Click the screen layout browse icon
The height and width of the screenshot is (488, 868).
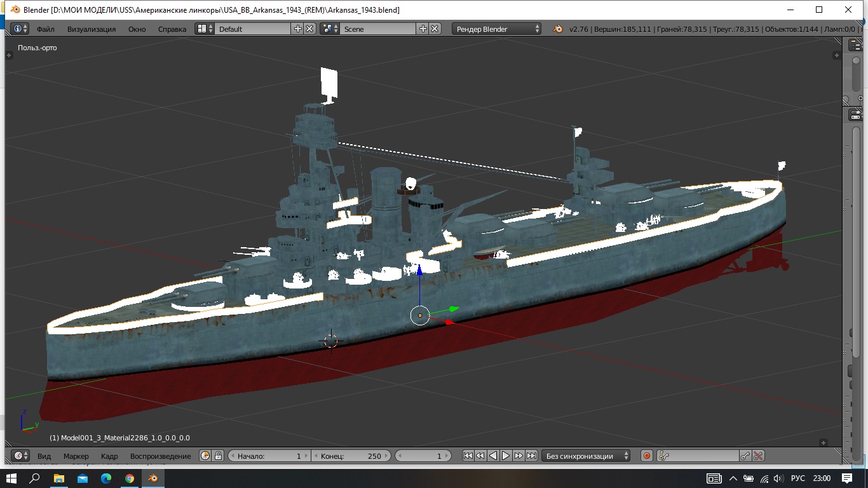coord(205,29)
